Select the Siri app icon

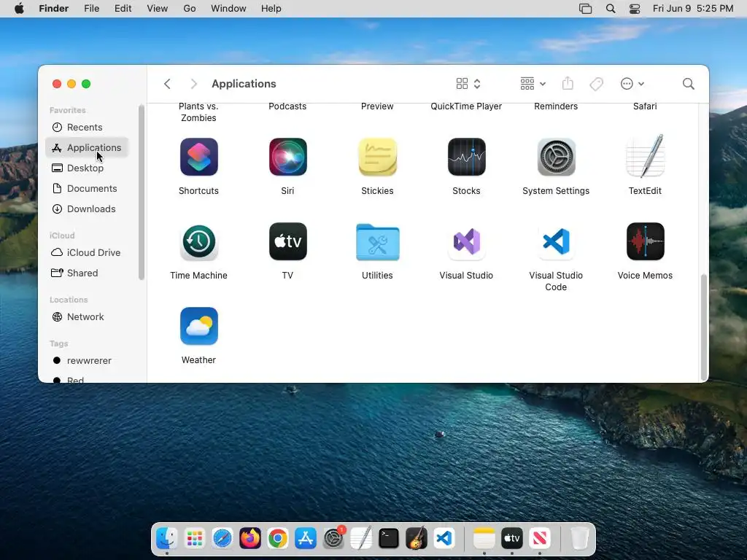pos(287,157)
